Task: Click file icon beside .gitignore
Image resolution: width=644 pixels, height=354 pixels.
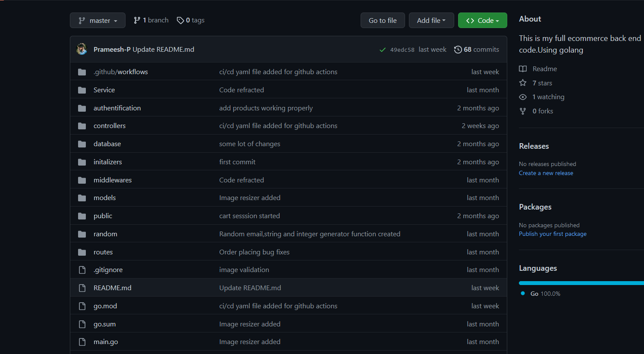Action: (x=82, y=270)
